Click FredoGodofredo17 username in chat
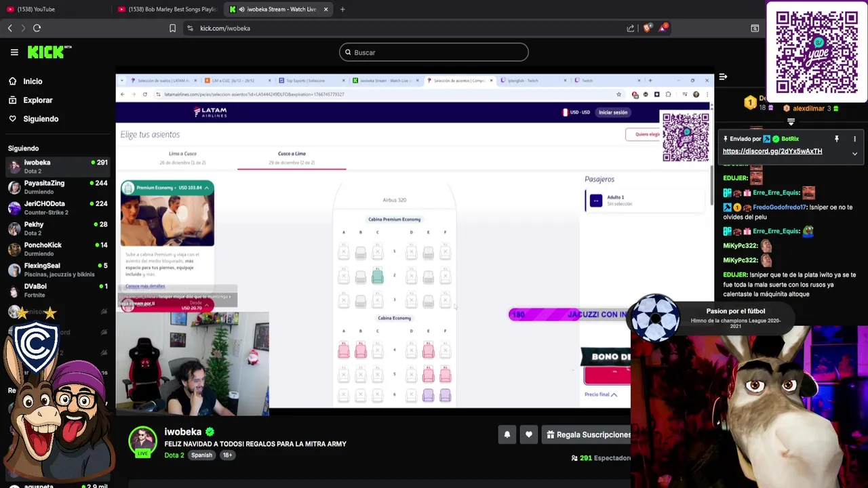This screenshot has width=868, height=488. pyautogui.click(x=780, y=207)
